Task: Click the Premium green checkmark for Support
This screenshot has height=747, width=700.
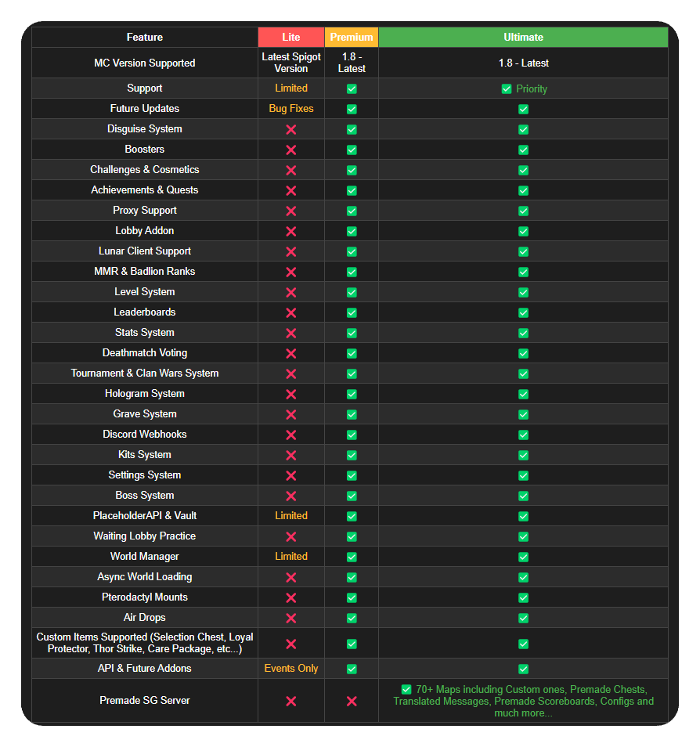Action: (x=352, y=88)
